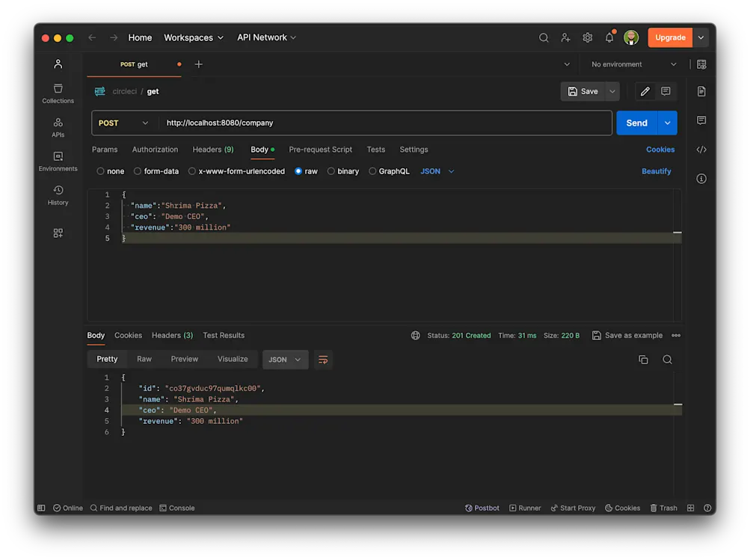Switch to the Pre-request Script tab
Screen dimensions: 750x560
tap(320, 150)
